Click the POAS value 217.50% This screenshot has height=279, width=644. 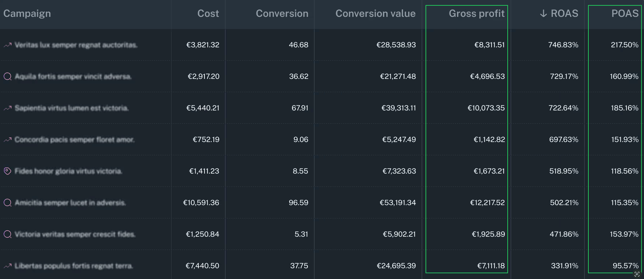coord(625,45)
